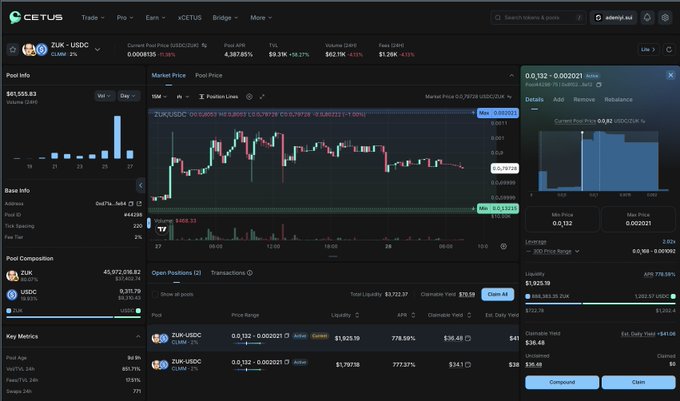Change the 15M chart timeframe
The image size is (680, 401).
pos(159,97)
